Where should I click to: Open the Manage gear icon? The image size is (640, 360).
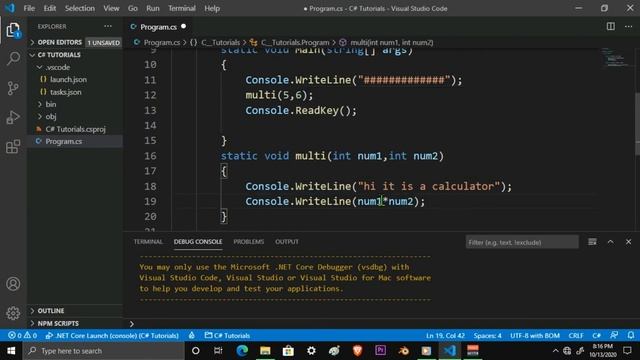point(13,313)
